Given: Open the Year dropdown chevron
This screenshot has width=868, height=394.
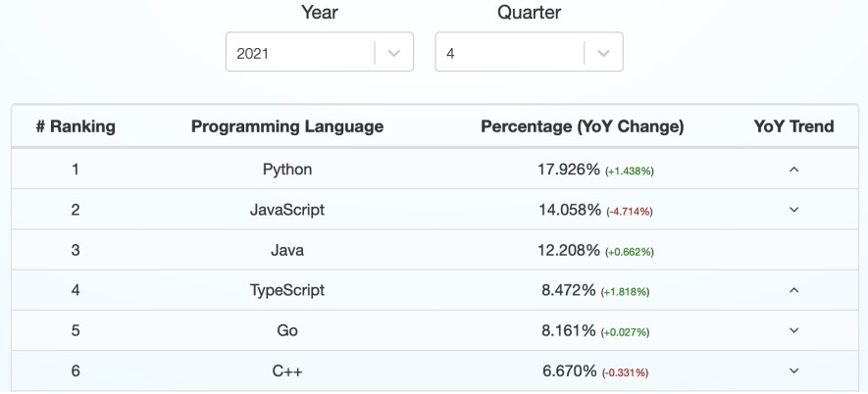Looking at the screenshot, I should [393, 53].
